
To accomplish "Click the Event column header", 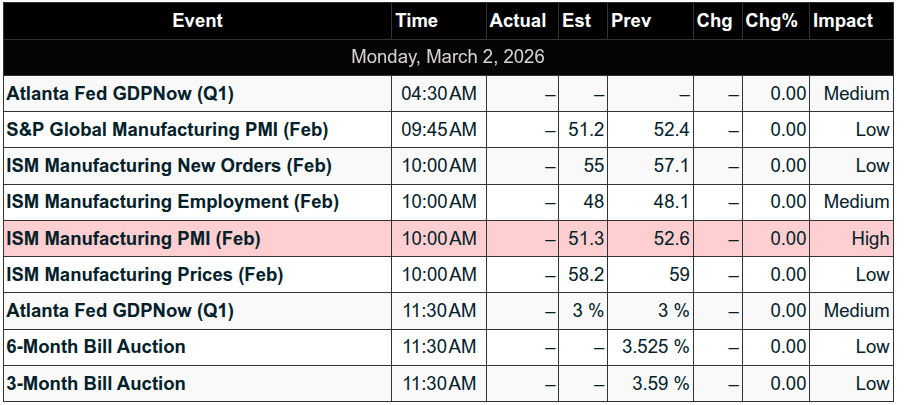I will 197,20.
